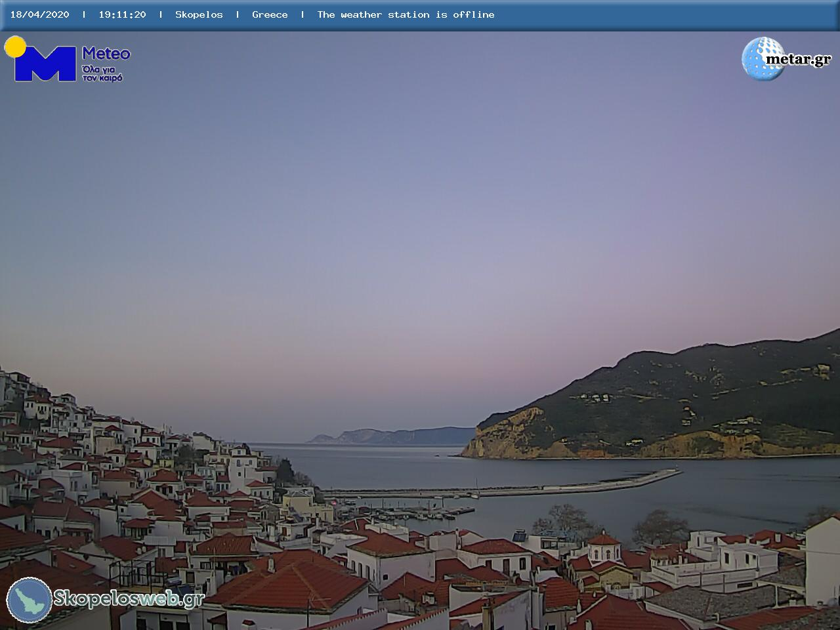840x630 pixels.
Task: Click the word Skopelos in header
Action: click(x=199, y=14)
